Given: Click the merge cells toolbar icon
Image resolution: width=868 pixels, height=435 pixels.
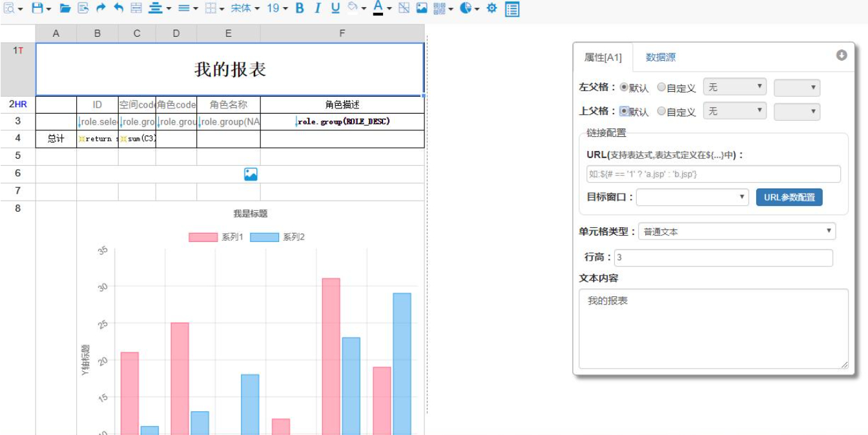Looking at the screenshot, I should 136,8.
